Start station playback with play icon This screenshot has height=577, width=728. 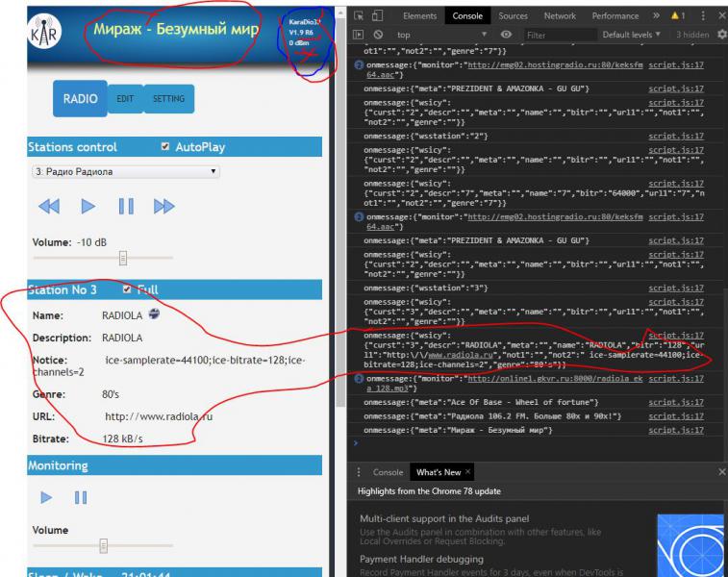(88, 206)
